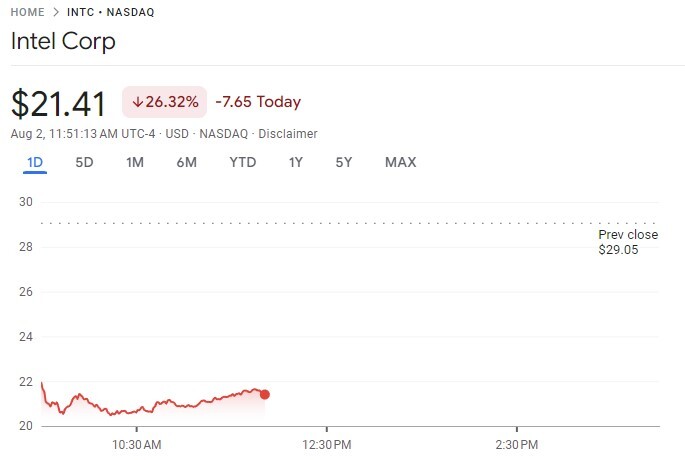Click the 10:30 AM axis label
Screen dimensions: 685x460
coord(138,443)
